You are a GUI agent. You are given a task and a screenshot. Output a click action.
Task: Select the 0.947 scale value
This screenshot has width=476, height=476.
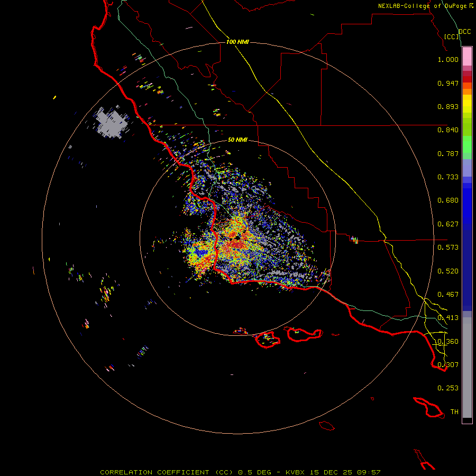pos(448,83)
